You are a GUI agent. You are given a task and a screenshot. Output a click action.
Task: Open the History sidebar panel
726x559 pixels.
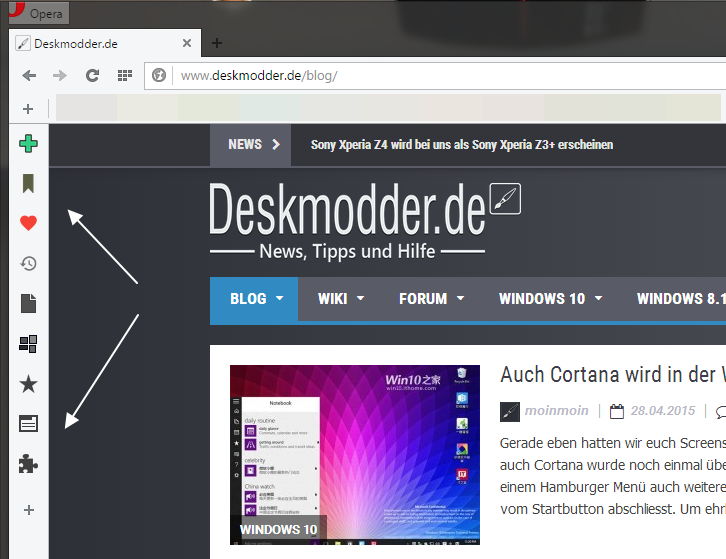[x=28, y=263]
